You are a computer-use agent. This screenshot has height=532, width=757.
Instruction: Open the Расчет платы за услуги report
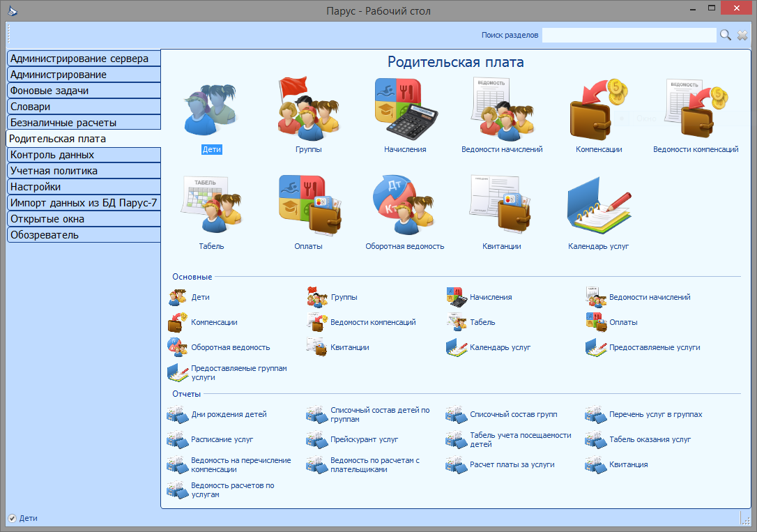[x=512, y=464]
